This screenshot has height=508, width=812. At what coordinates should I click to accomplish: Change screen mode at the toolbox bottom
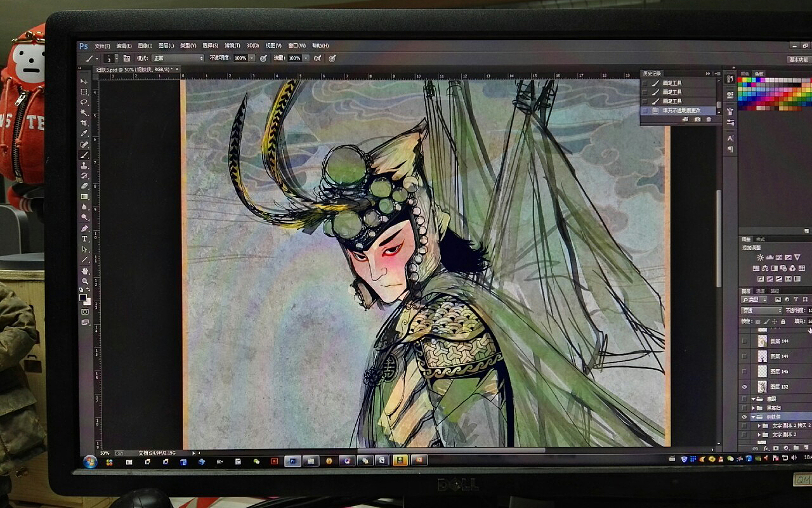(84, 322)
